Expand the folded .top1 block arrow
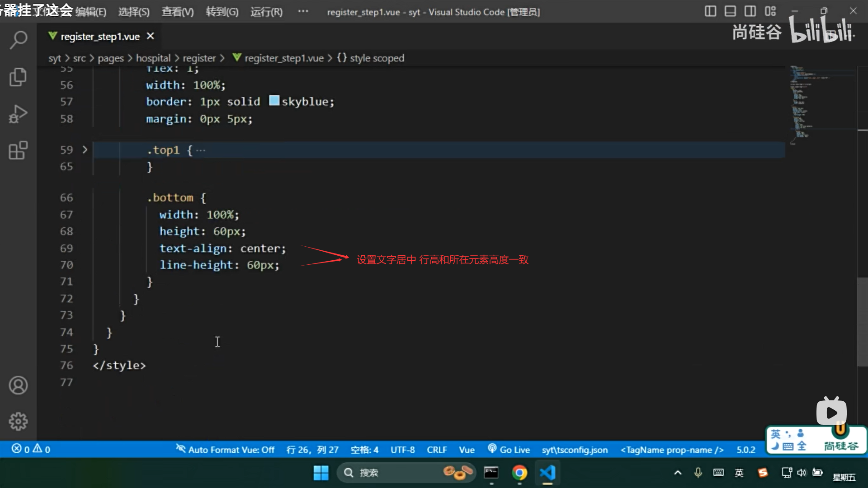 [x=85, y=150]
